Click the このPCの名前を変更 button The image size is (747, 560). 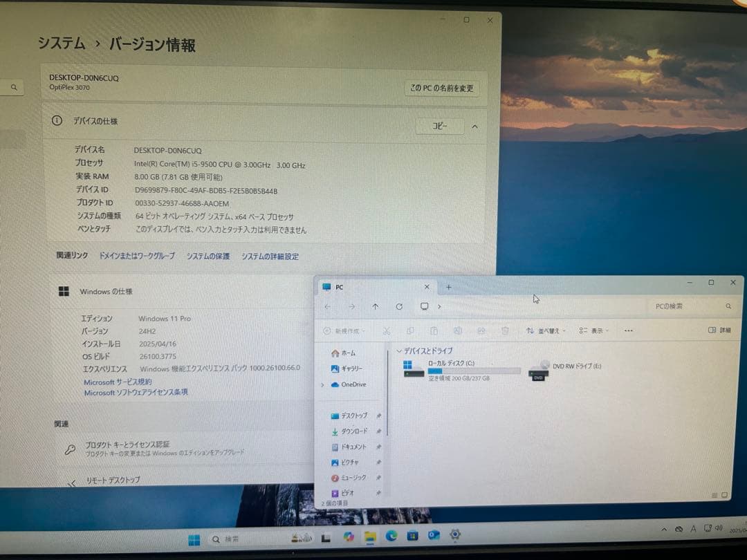[x=443, y=88]
